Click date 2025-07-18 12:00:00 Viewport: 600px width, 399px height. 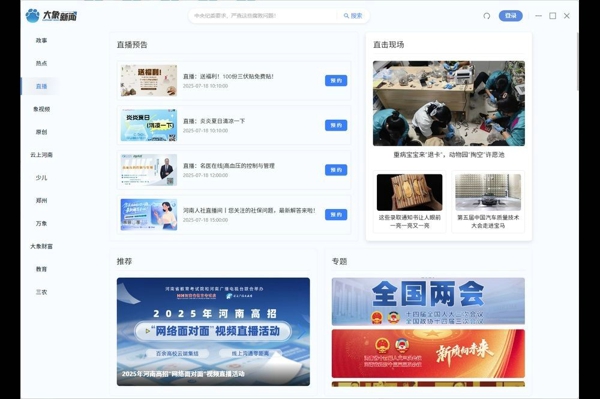pos(205,175)
